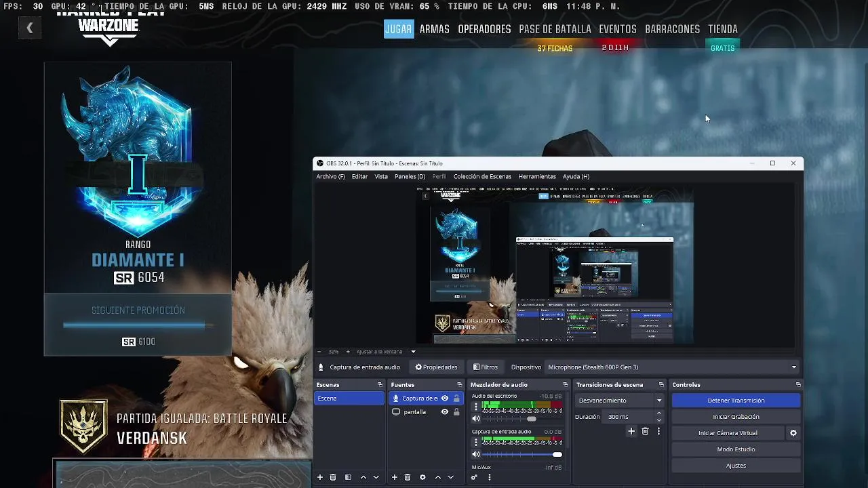Open source properties gear in the Fuentes toolbar
868x488 pixels.
coord(422,477)
